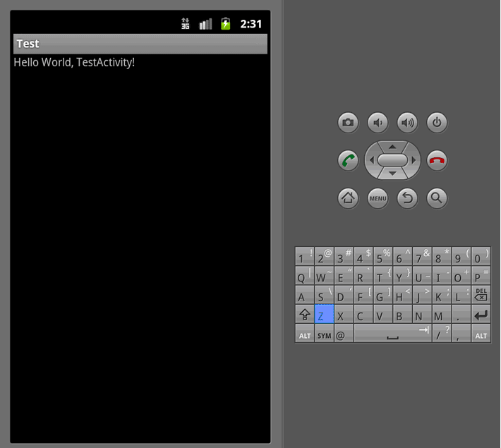Image resolution: width=501 pixels, height=448 pixels.
Task: Click the S key
Action: click(x=325, y=295)
